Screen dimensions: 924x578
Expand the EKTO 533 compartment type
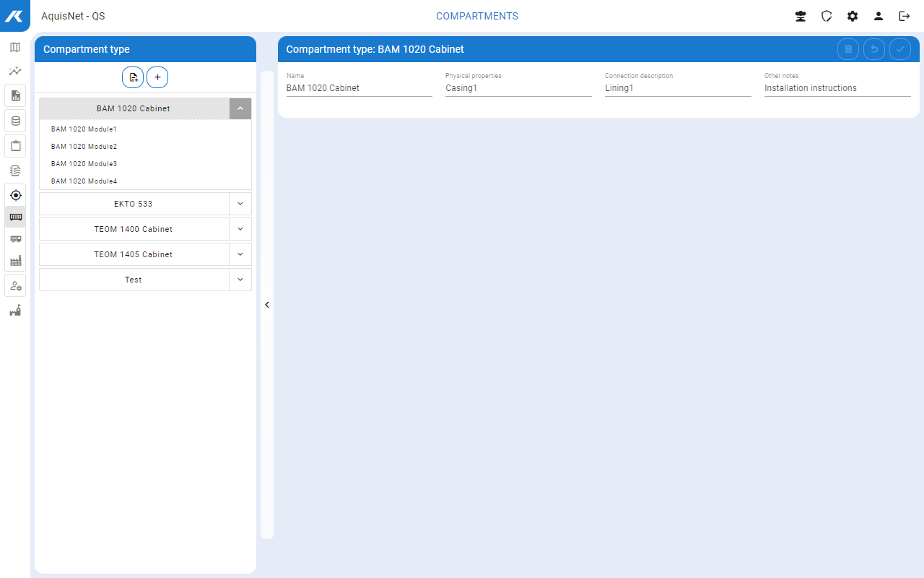(x=240, y=204)
